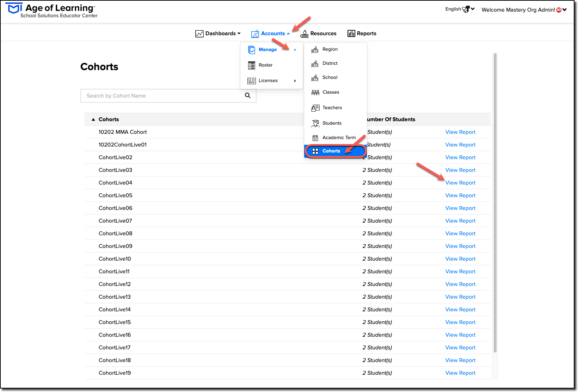The width and height of the screenshot is (578, 392).
Task: Expand the Dashboards dropdown arrow
Action: (239, 33)
